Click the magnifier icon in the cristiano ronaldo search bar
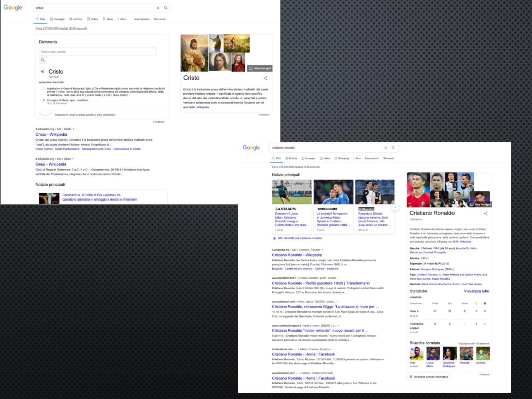Screen dimensions: 532x399 tap(393, 148)
